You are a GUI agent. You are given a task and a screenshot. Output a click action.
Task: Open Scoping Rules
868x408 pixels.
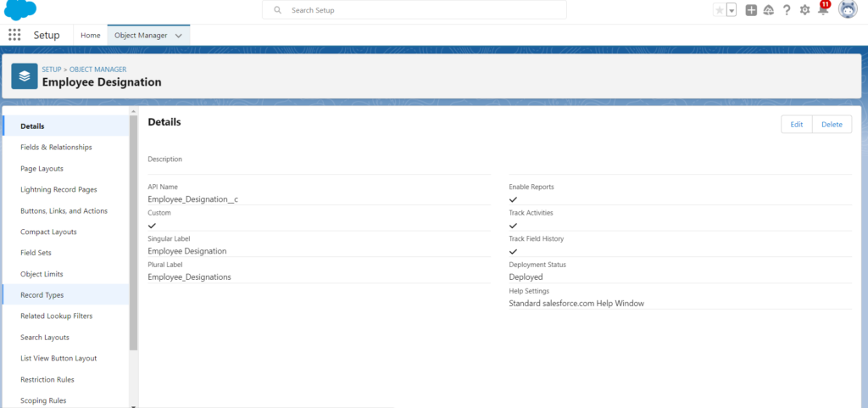point(66,400)
